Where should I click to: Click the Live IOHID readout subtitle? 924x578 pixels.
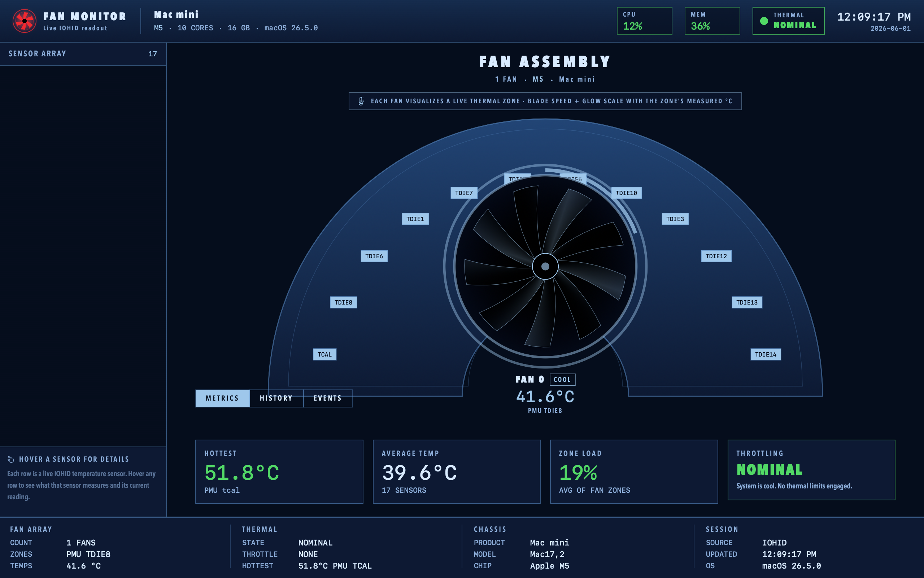click(75, 28)
